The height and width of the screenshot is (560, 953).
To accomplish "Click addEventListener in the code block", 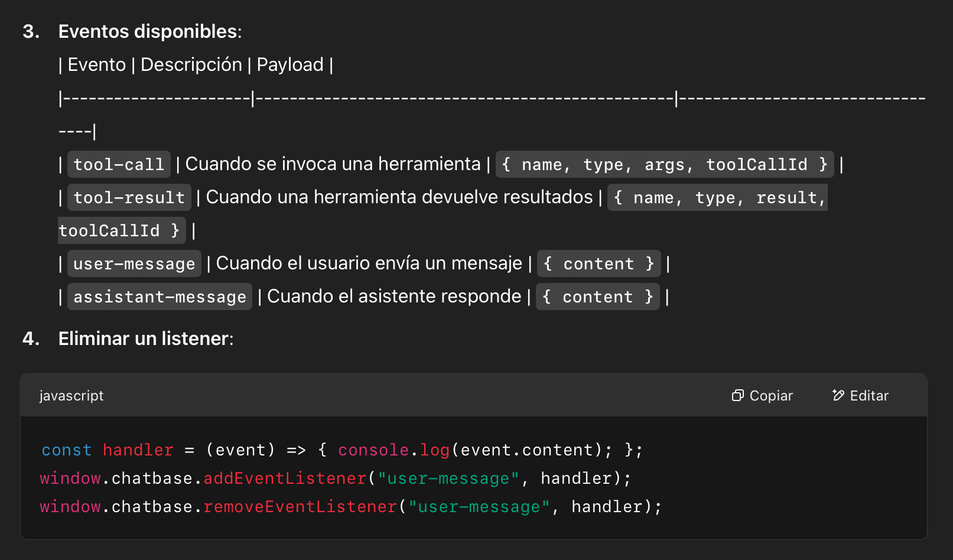I will 285,478.
